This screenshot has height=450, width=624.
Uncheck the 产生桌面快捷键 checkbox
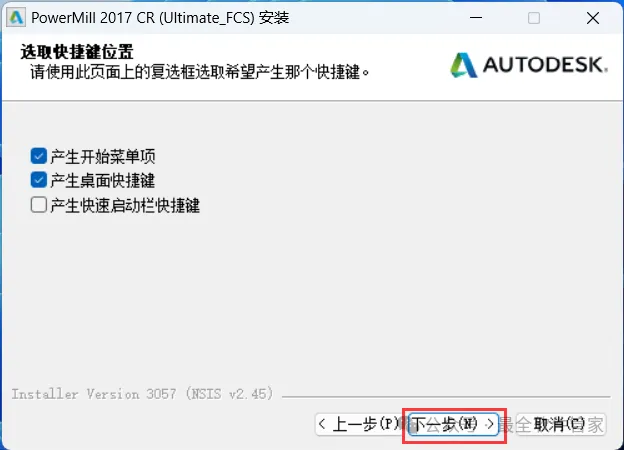[x=39, y=180]
